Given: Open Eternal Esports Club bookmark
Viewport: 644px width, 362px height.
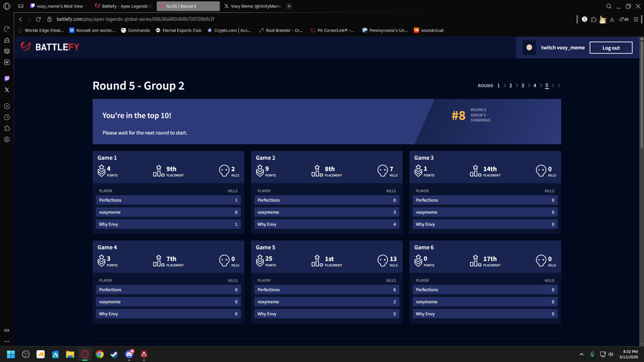Looking at the screenshot, I should [x=178, y=31].
